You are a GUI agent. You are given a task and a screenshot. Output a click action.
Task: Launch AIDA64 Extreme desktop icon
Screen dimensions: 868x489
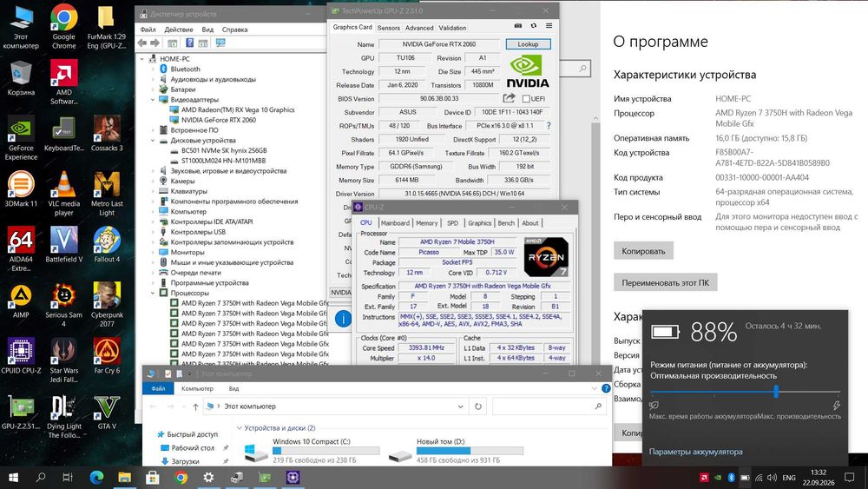point(21,248)
